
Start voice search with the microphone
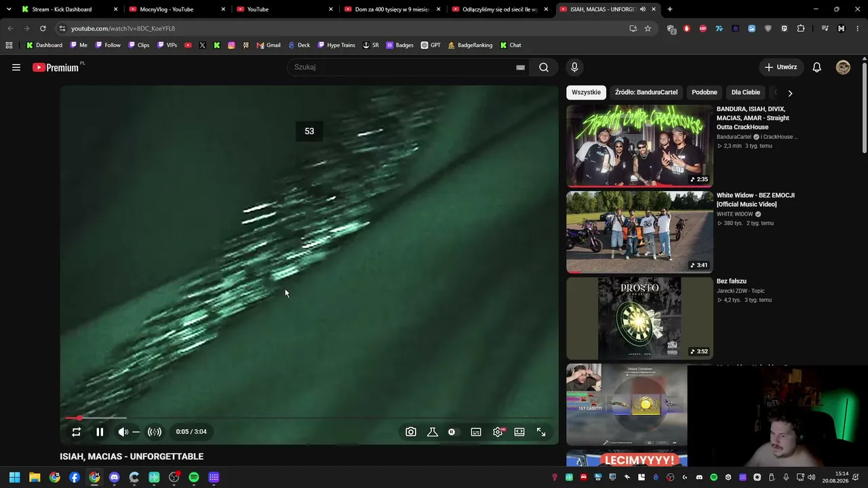coord(574,67)
